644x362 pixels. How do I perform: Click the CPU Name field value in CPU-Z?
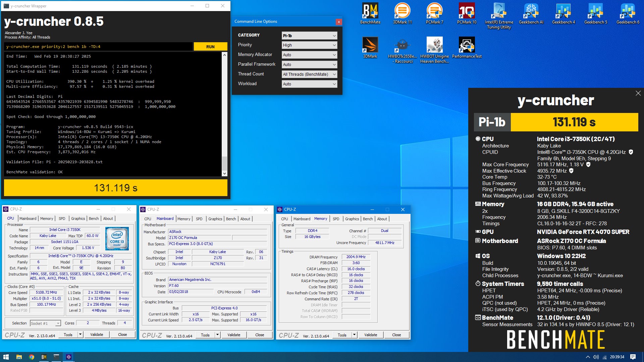65,230
